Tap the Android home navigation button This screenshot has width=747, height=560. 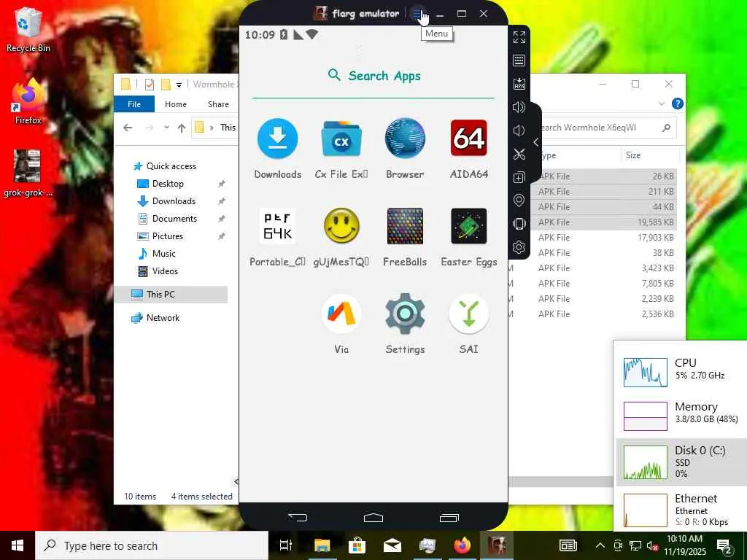point(373,518)
